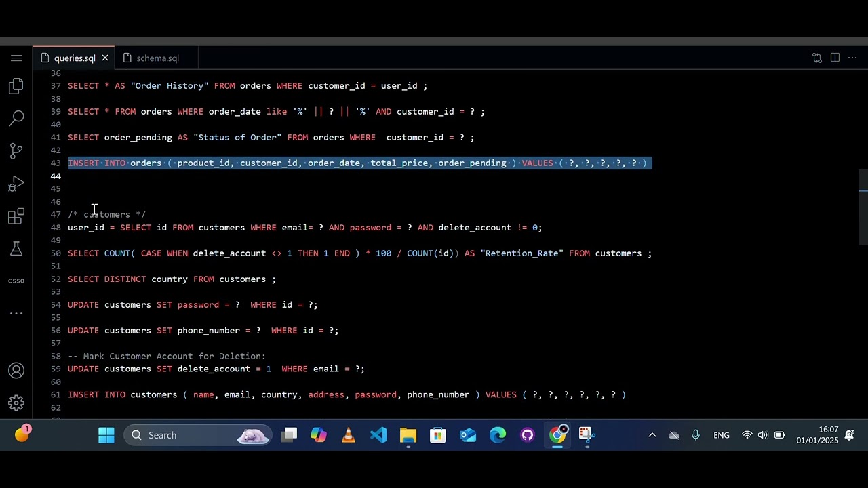Open GitHub Desktop from taskbar
The width and height of the screenshot is (868, 488).
click(x=528, y=435)
